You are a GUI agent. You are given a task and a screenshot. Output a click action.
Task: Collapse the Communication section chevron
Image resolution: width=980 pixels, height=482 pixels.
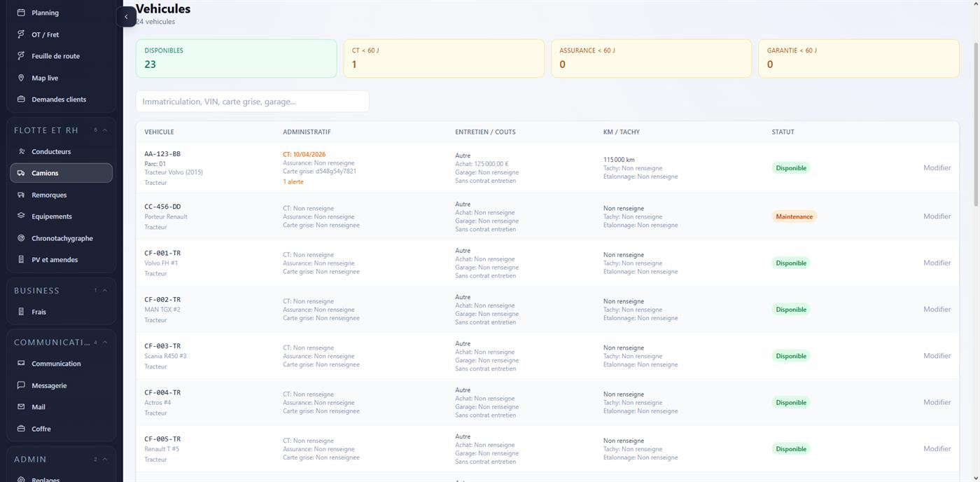tap(105, 343)
